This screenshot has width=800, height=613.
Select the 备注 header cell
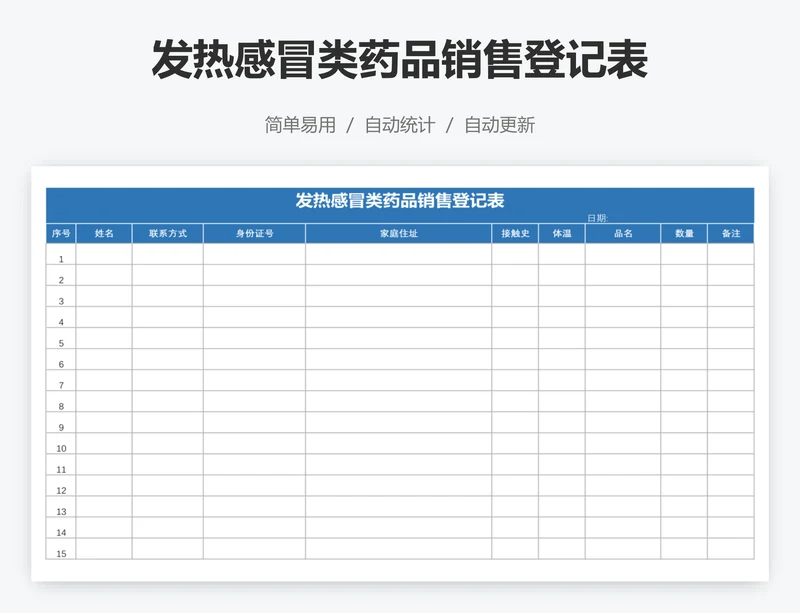pos(731,233)
